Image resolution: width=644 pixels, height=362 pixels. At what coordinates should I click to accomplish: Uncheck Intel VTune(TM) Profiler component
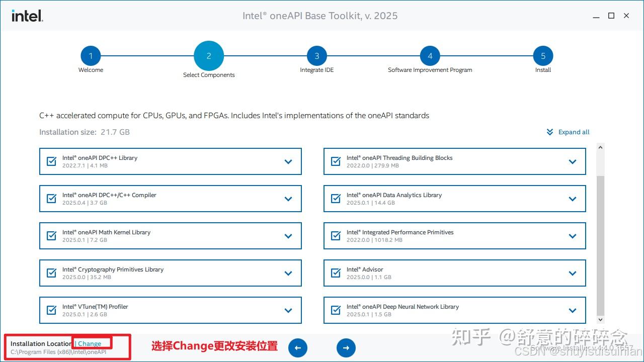pos(51,310)
